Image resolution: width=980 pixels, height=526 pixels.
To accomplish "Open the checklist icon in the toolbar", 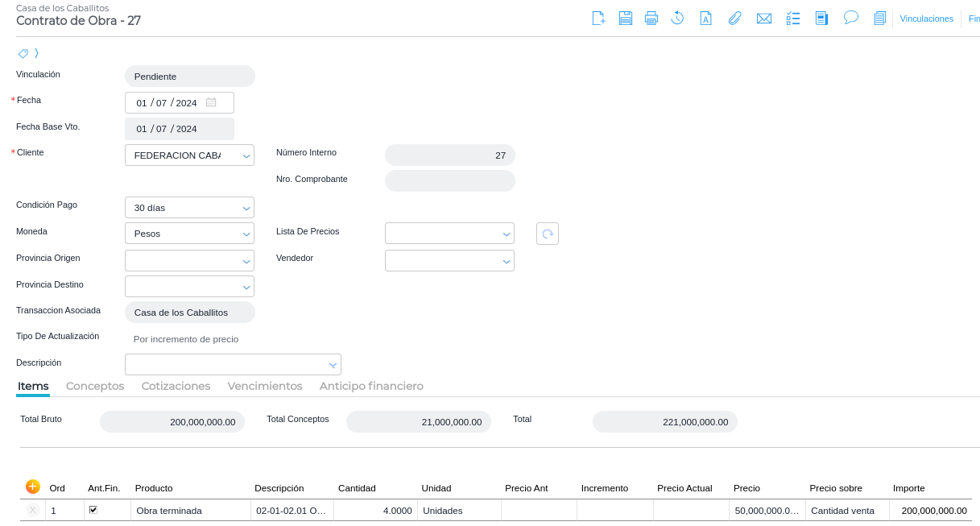I will (x=793, y=19).
